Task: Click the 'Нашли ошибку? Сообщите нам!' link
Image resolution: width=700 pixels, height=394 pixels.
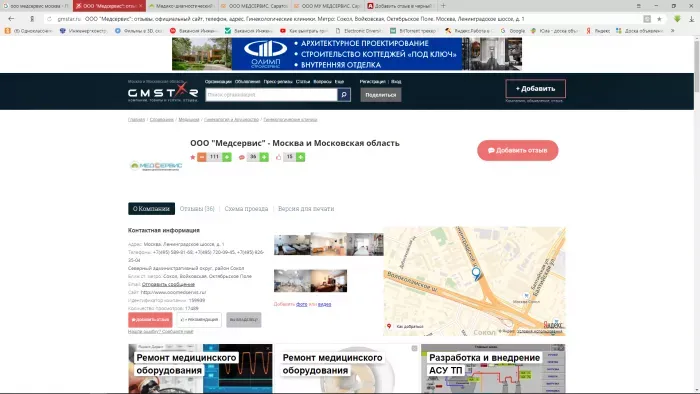Action: pyautogui.click(x=161, y=332)
